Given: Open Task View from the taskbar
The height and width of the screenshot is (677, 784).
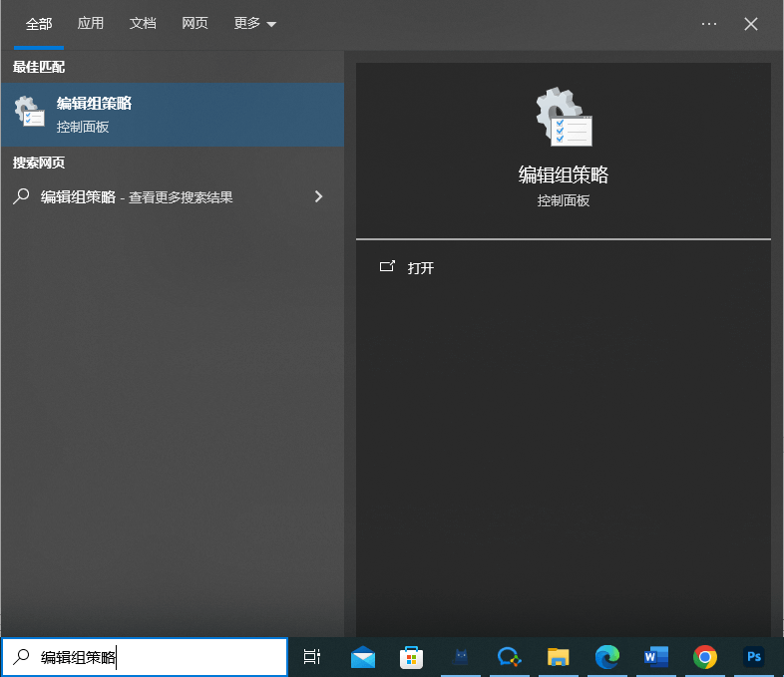Looking at the screenshot, I should click(x=312, y=656).
